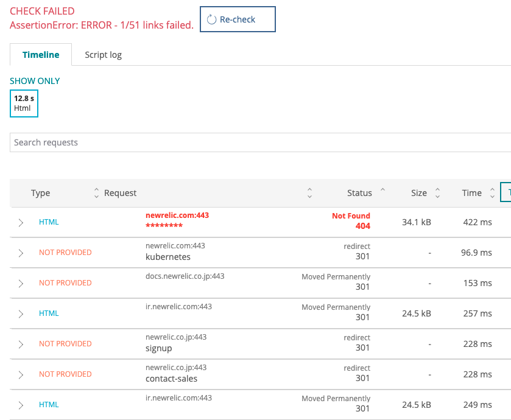511x420 pixels.
Task: Click Moved Permanently 301 in the docs.newrelic.co.jp row
Action: click(336, 282)
